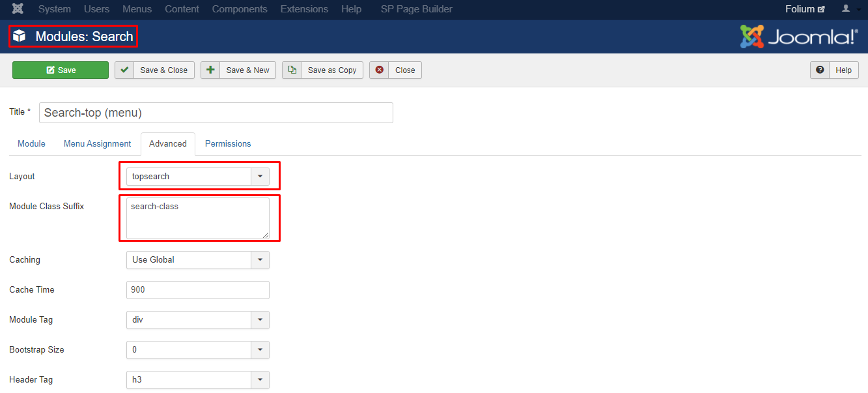The height and width of the screenshot is (393, 868).
Task: Click the Joomla! brand logo
Action: tap(799, 36)
